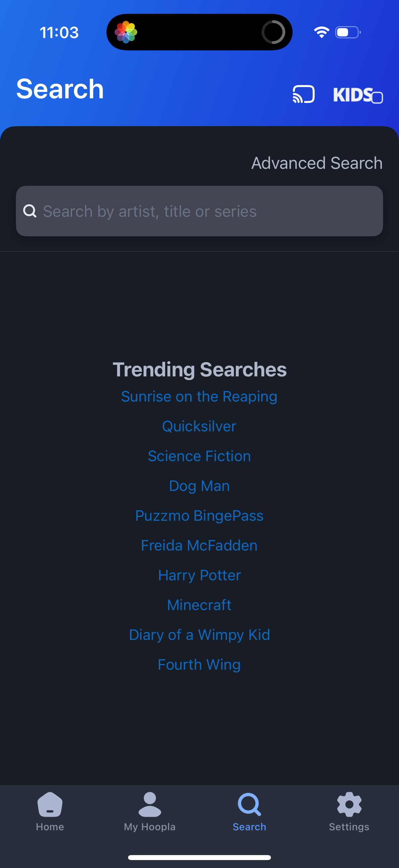Screen dimensions: 399x868
Task: Tap the Photos app icon in Dynamic Island
Action: tap(126, 32)
